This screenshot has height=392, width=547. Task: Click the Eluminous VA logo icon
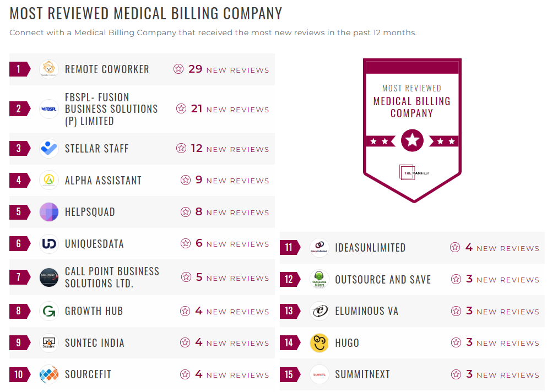(319, 311)
